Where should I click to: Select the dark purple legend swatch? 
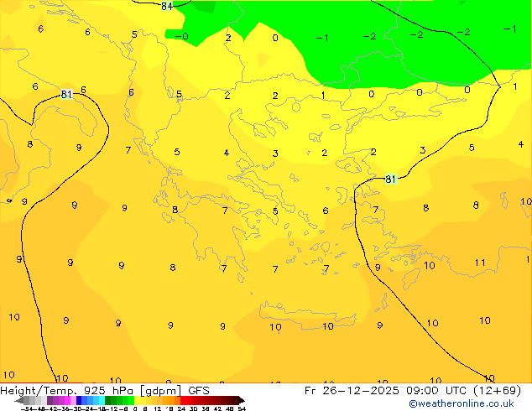pos(50,401)
